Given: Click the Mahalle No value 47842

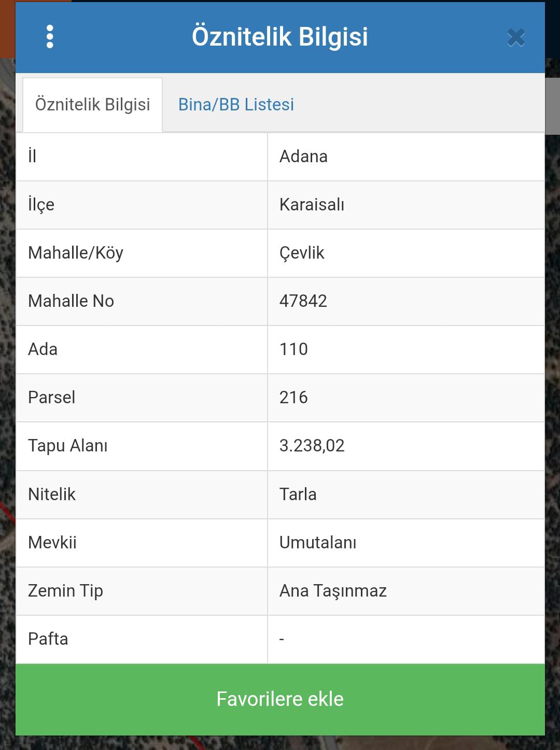Looking at the screenshot, I should click(x=303, y=301).
